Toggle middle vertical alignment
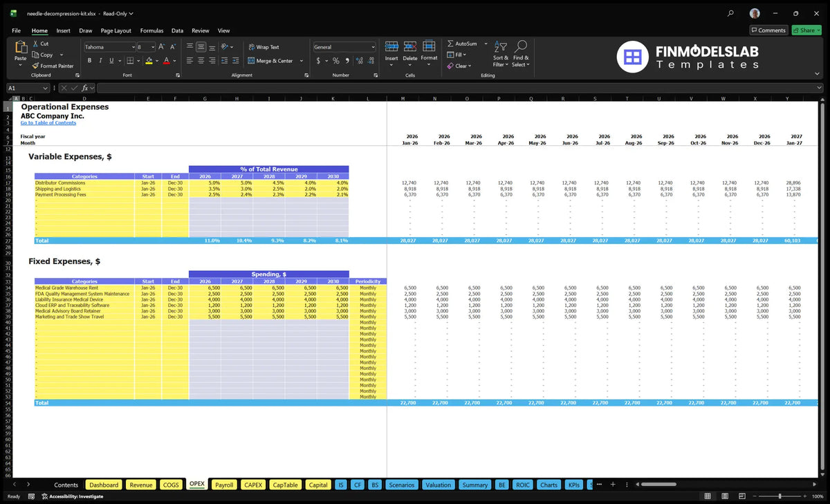Screen dimensions: 830x504 (201, 47)
